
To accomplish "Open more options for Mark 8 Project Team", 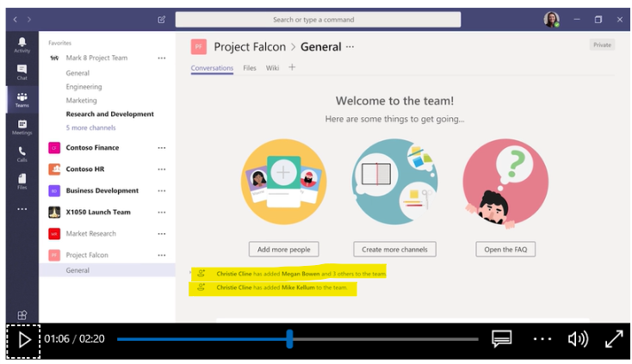I will (162, 58).
